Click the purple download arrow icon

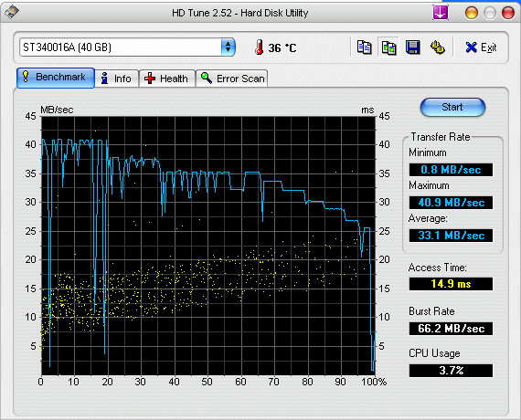tap(441, 13)
